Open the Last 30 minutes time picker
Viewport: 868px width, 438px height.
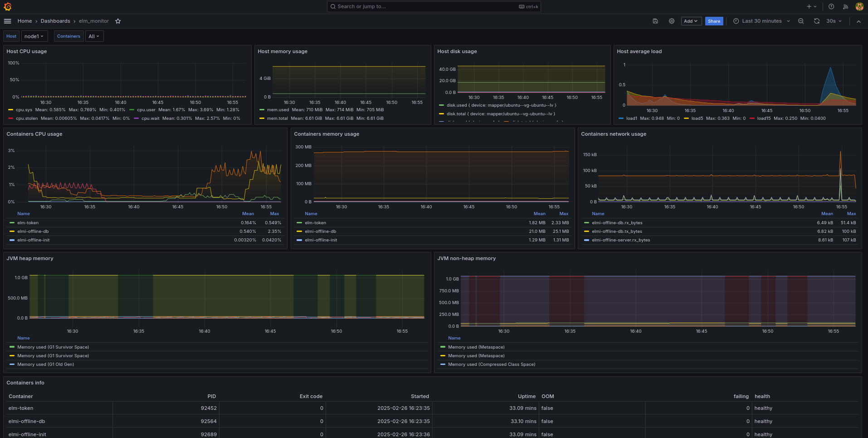762,21
